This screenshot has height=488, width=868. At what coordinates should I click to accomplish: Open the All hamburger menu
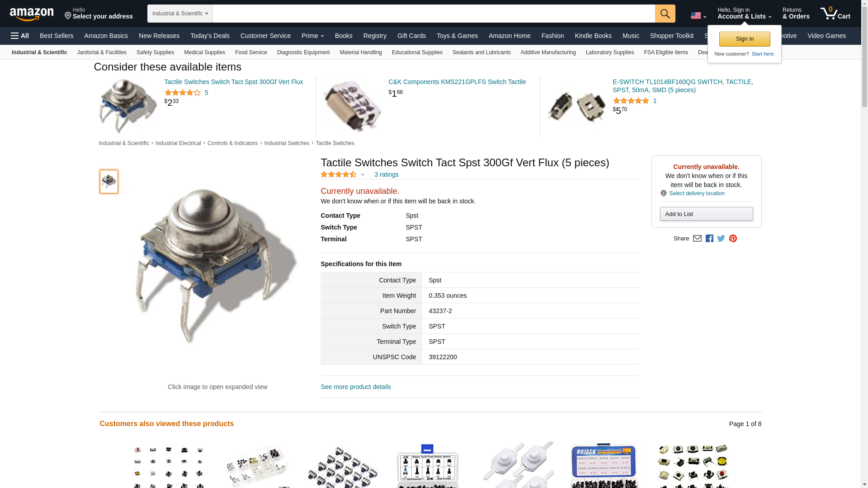point(20,36)
